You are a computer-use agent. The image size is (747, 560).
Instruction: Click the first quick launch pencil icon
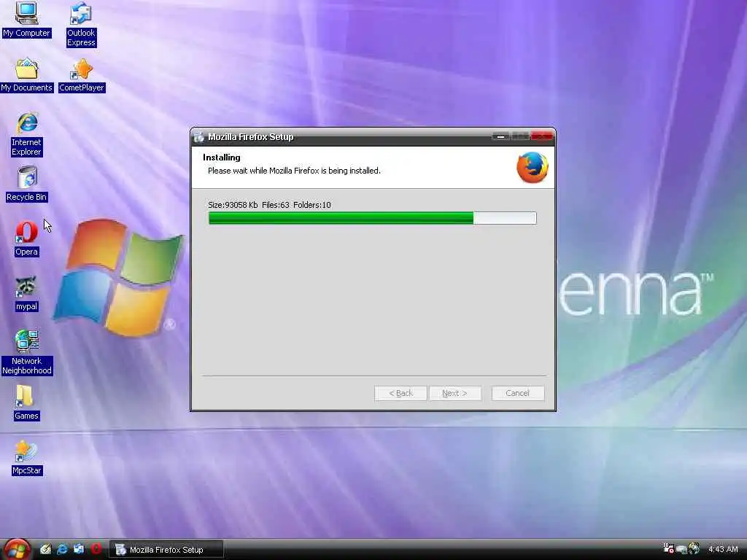pyautogui.click(x=46, y=549)
